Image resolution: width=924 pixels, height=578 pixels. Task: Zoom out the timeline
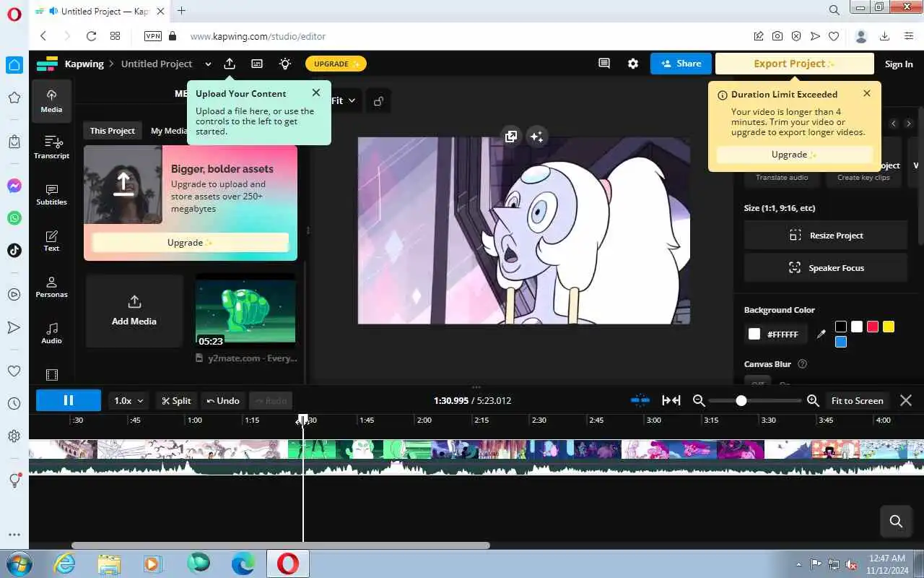tap(699, 400)
